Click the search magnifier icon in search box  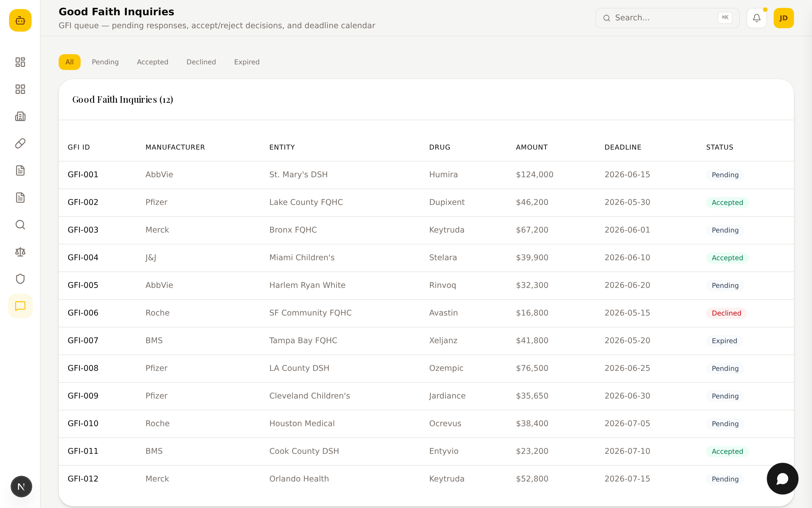pos(607,18)
